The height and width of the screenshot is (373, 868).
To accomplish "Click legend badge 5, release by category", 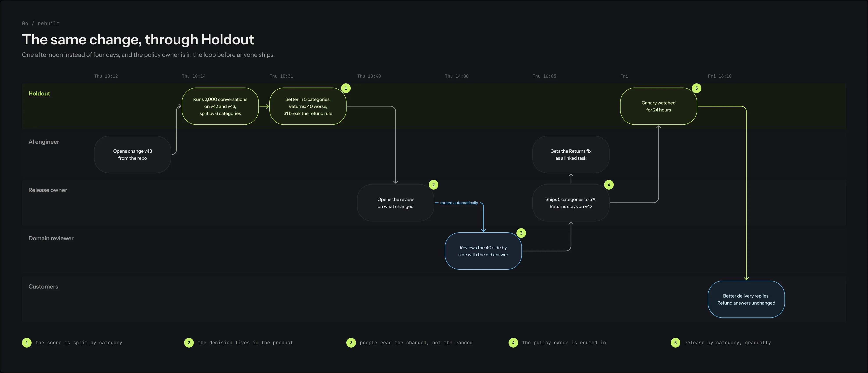I will pos(675,343).
